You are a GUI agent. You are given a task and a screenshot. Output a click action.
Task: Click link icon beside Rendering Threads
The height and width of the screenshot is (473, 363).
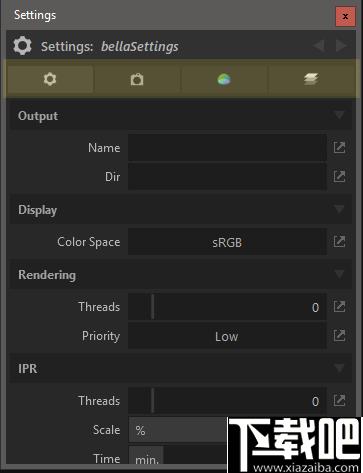pyautogui.click(x=339, y=307)
